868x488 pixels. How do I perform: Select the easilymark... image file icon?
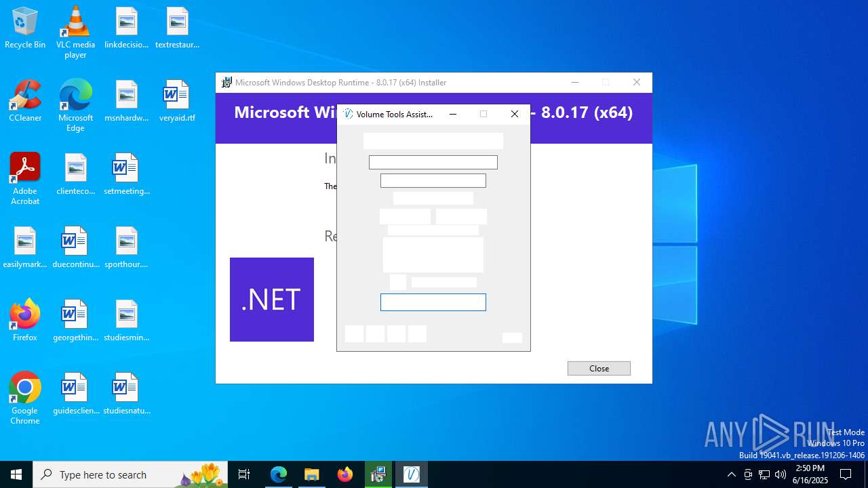[25, 247]
